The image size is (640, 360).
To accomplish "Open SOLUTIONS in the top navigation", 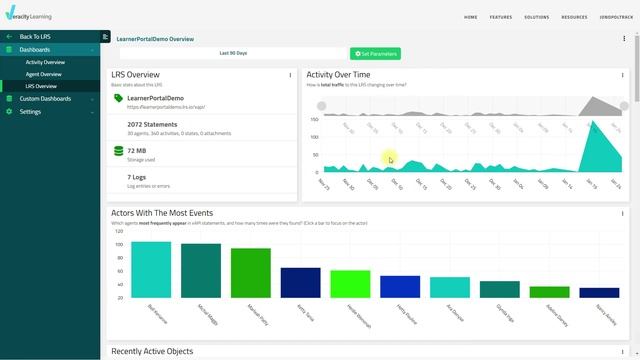I will (537, 17).
